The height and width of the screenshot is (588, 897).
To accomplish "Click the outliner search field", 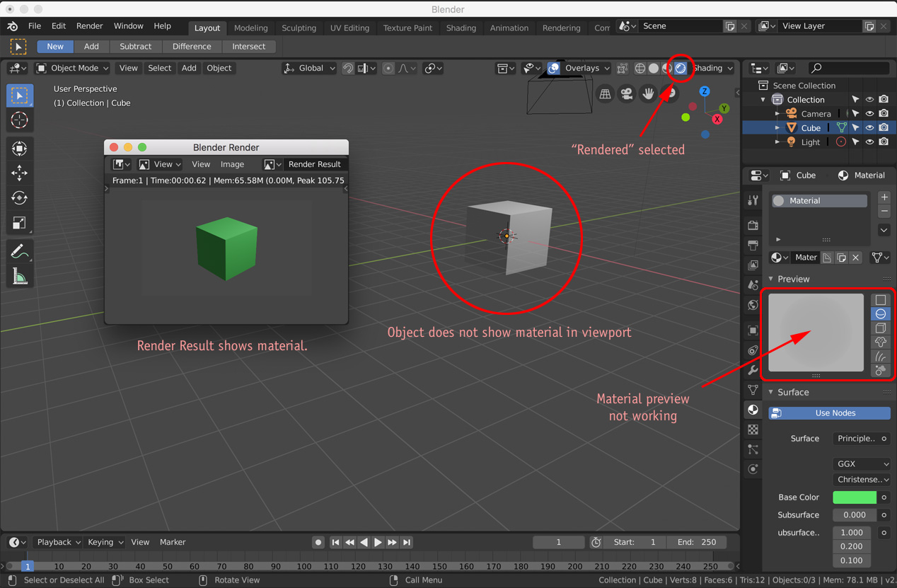I will 848,68.
